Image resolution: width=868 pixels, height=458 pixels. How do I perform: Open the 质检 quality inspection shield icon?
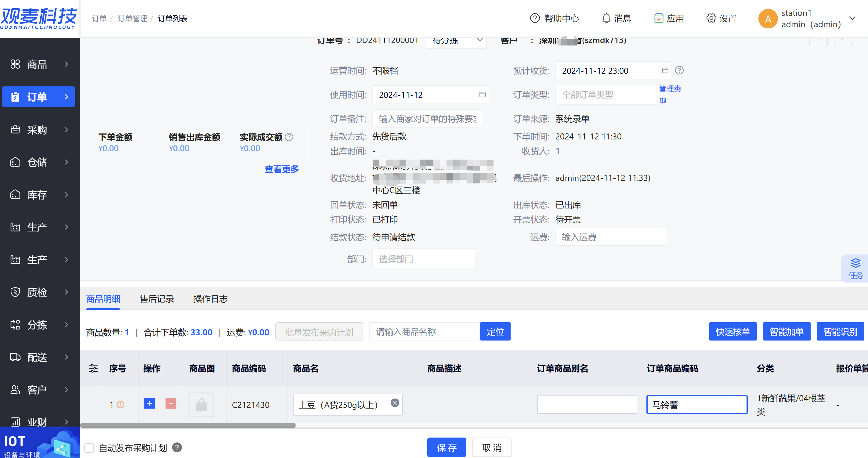pyautogui.click(x=15, y=292)
